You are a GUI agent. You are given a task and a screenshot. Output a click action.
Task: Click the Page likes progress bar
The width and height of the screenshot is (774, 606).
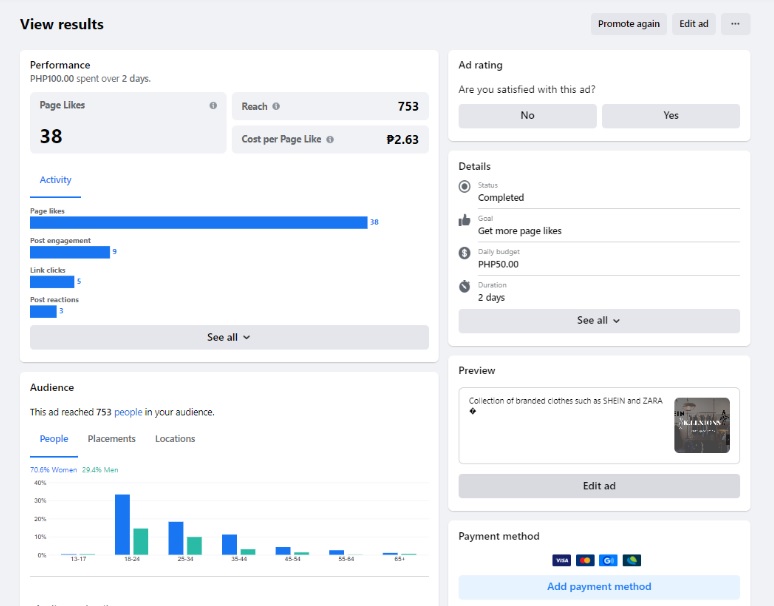click(x=198, y=222)
